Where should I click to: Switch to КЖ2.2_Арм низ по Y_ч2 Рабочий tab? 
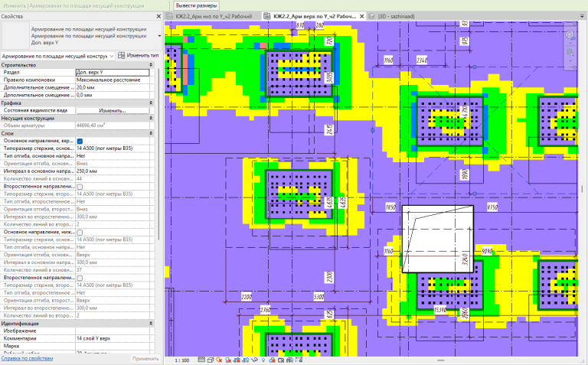pos(214,17)
